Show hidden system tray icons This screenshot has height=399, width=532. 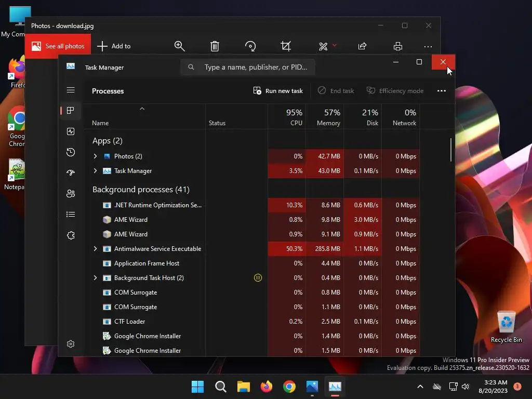[x=420, y=387]
